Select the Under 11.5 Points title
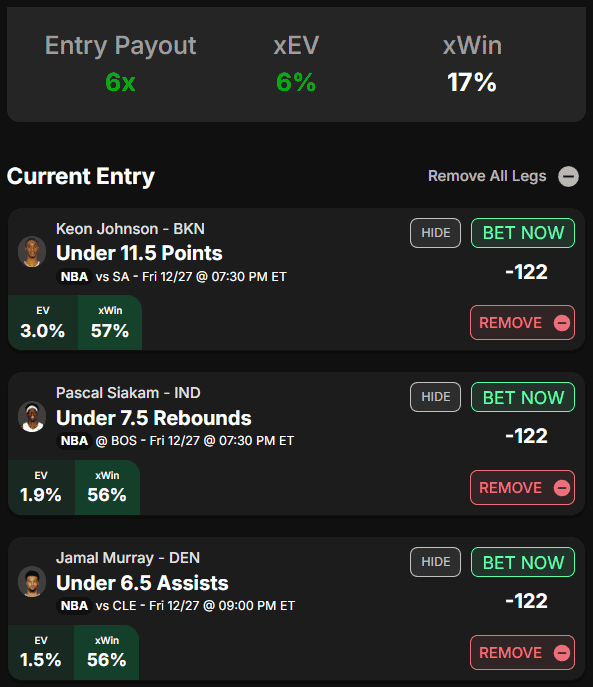Screen dimensions: 593x687 [x=139, y=253]
